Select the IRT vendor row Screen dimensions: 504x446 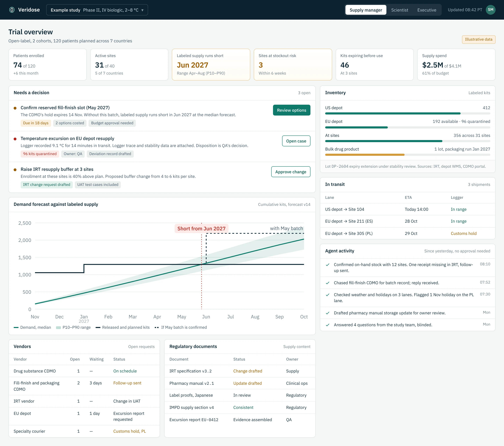click(x=84, y=401)
